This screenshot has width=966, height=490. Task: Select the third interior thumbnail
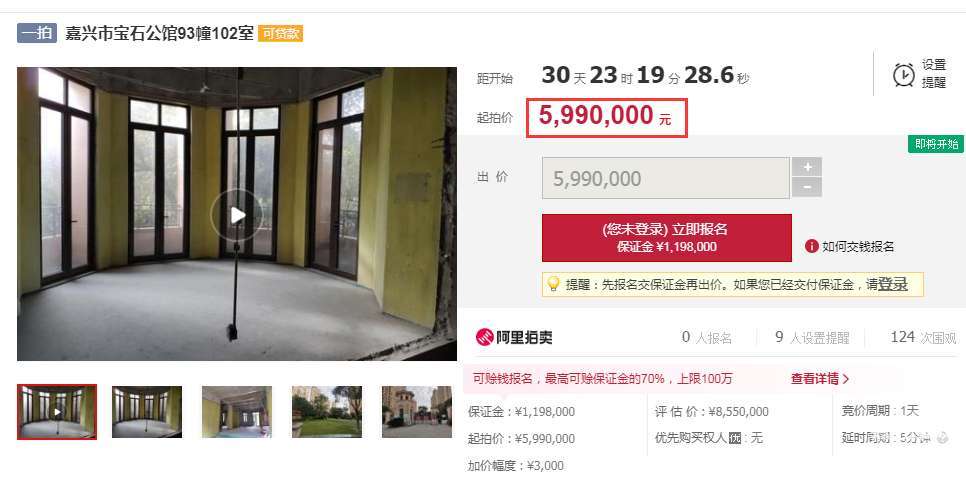237,412
